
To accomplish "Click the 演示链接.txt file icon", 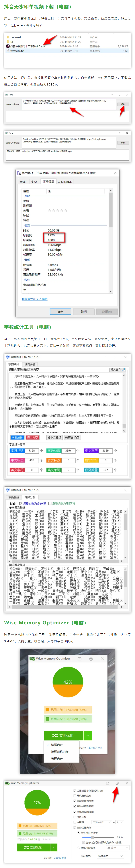I will click(8, 51).
